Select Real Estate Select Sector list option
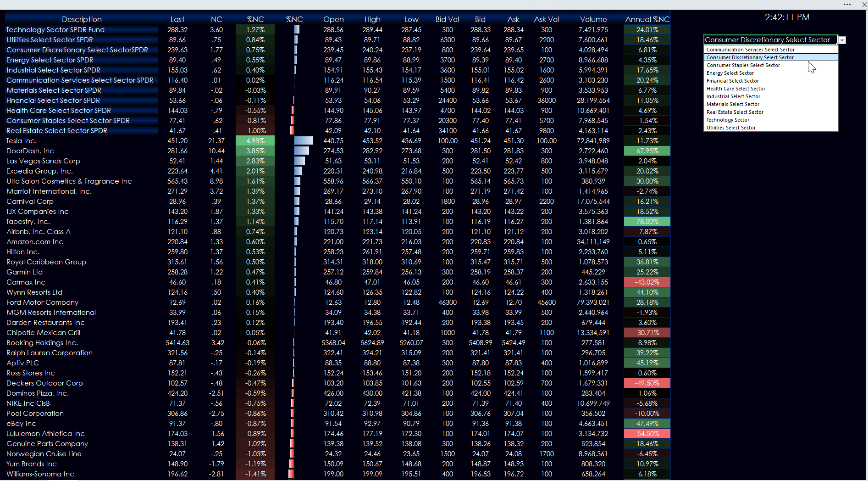The image size is (868, 481). point(735,112)
